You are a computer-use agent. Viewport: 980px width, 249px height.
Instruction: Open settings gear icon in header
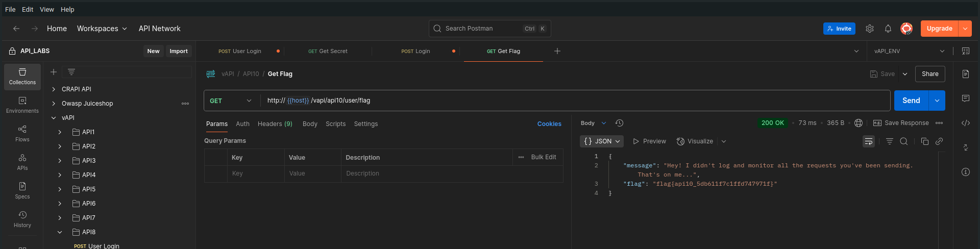click(x=870, y=29)
